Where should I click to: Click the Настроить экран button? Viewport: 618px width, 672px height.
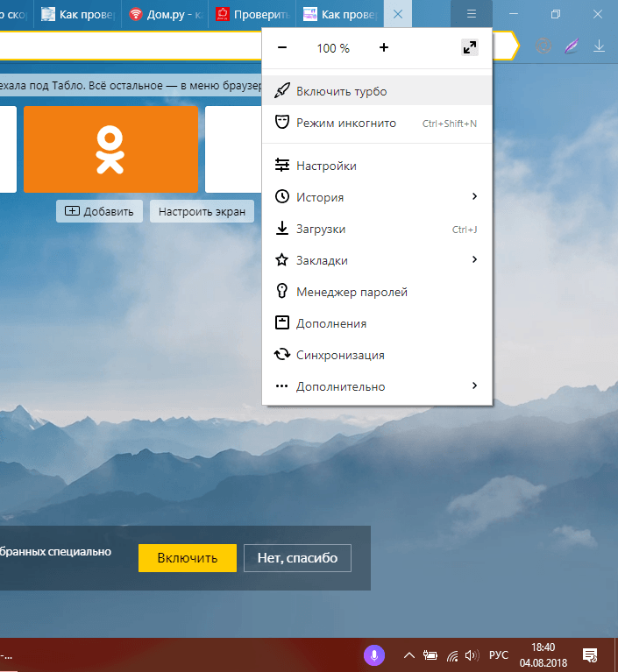pos(202,211)
